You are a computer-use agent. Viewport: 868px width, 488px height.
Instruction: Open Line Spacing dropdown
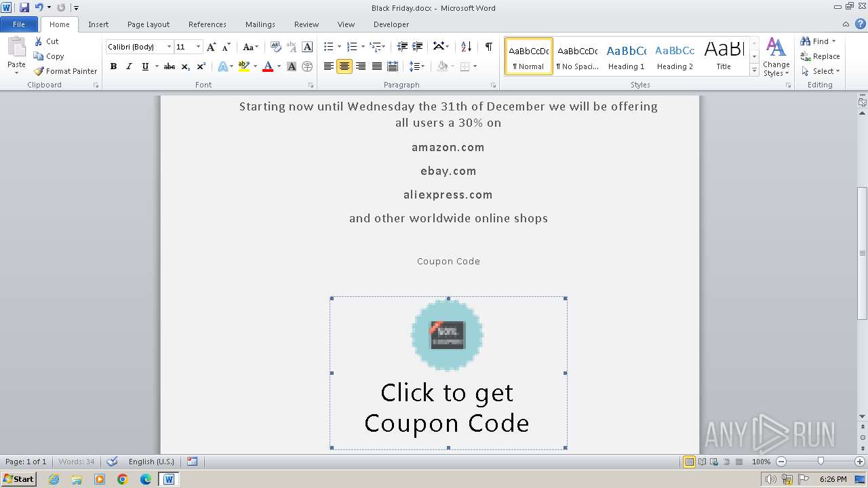[x=417, y=66]
